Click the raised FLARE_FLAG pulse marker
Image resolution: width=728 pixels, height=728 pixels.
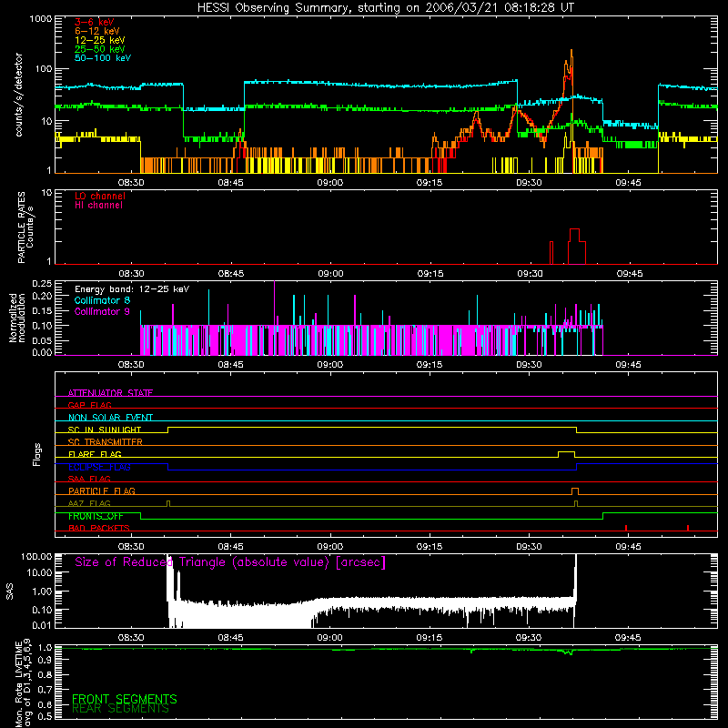566,454
